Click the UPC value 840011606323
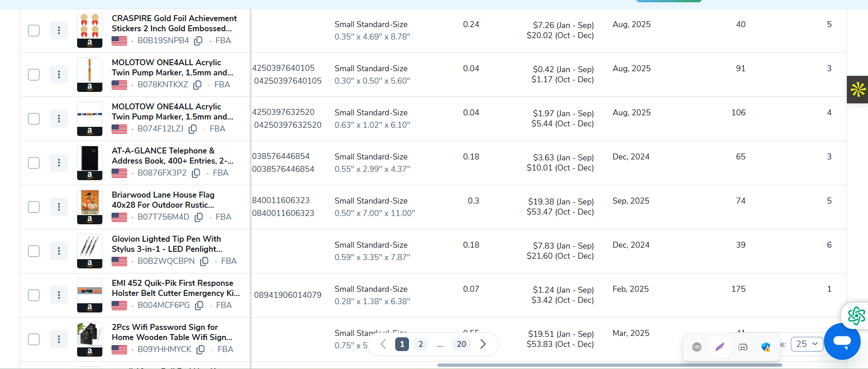 click(x=281, y=200)
